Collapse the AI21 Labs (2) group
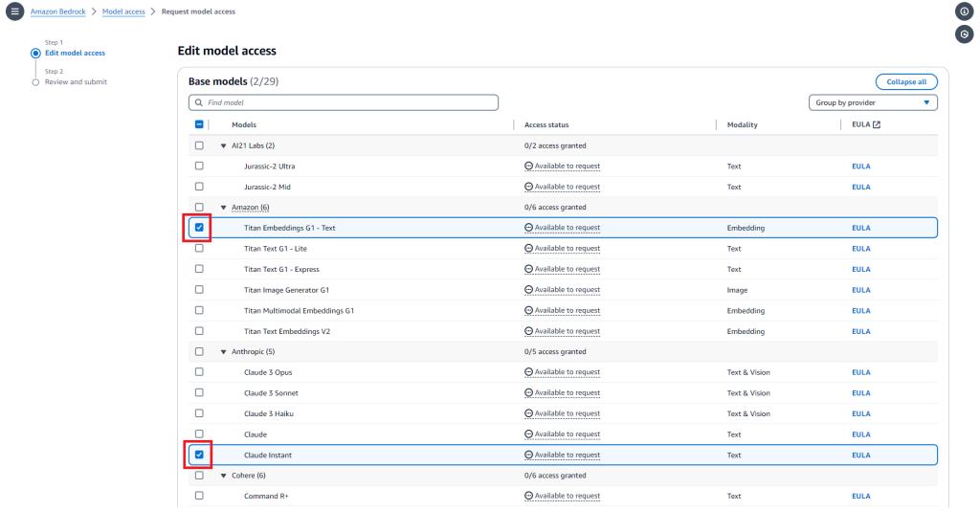The image size is (980, 511). [x=223, y=145]
